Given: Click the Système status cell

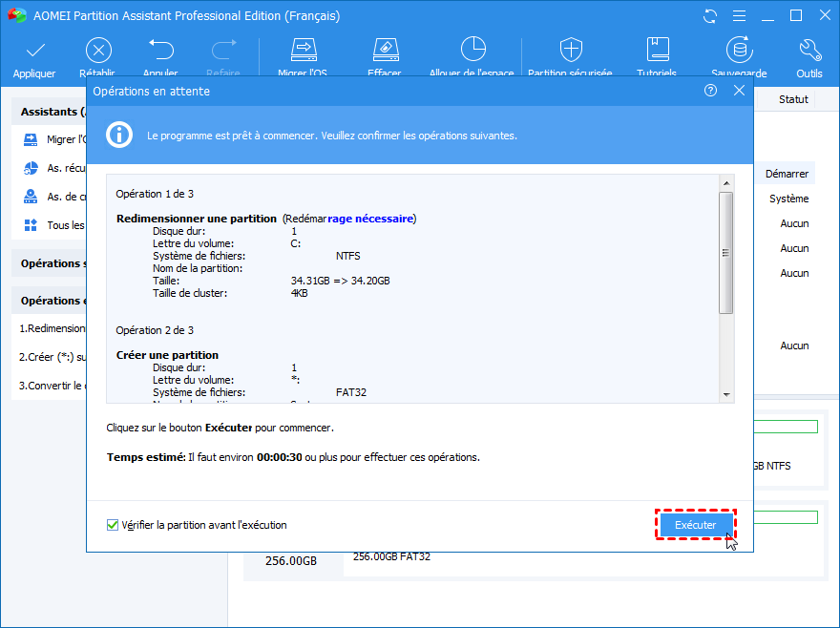Looking at the screenshot, I should tap(789, 199).
